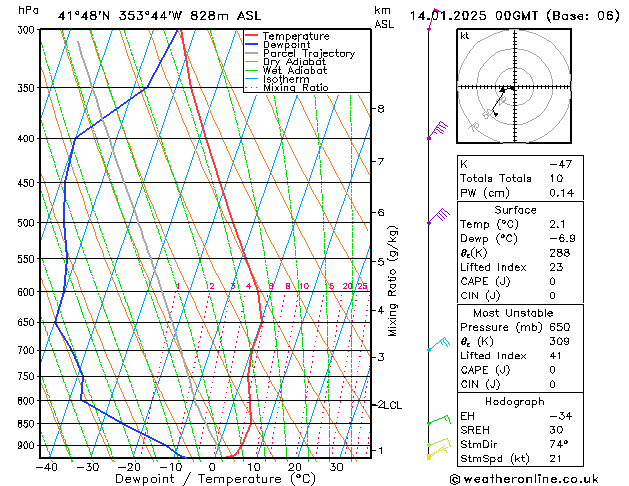Click the SREH value 30

tap(556, 430)
